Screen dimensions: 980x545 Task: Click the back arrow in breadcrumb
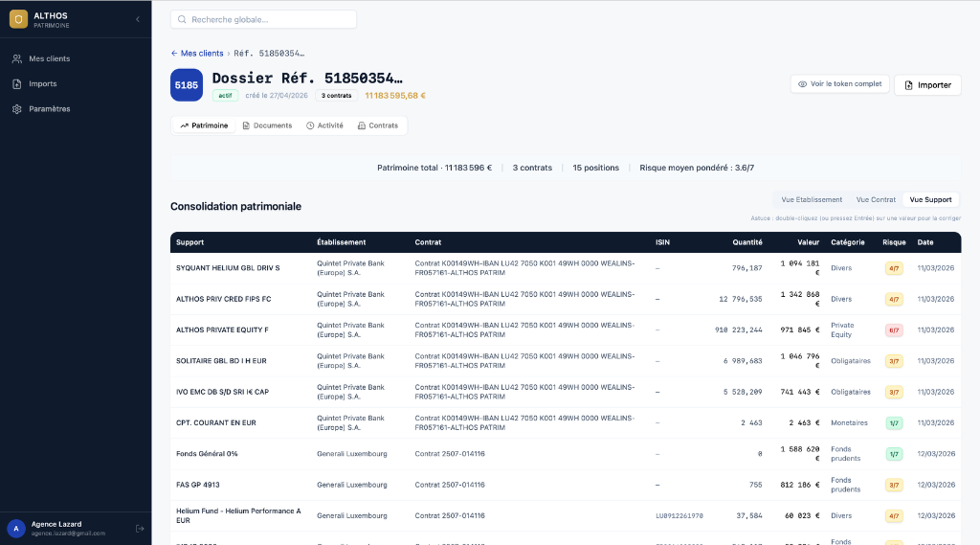tap(174, 54)
